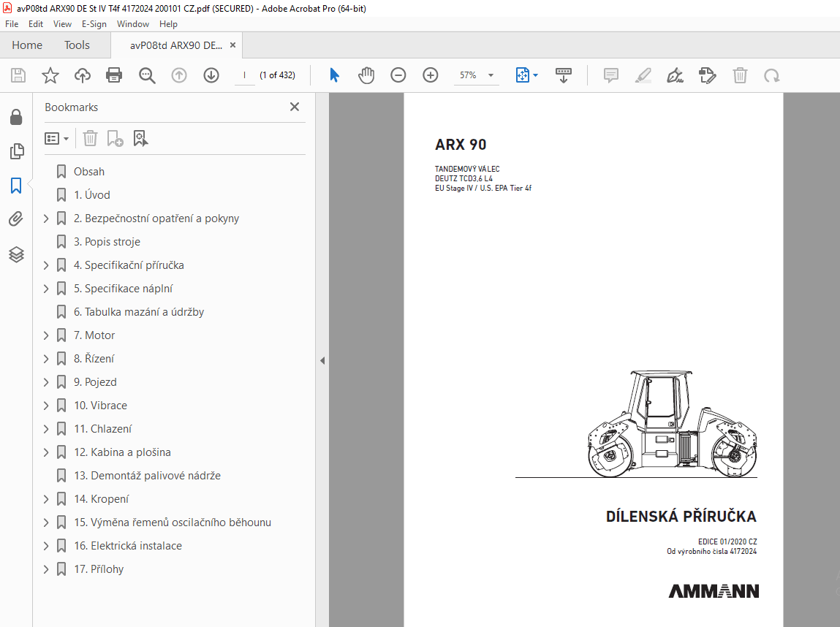Open the E-Sign menu
The width and height of the screenshot is (840, 627).
[x=94, y=23]
